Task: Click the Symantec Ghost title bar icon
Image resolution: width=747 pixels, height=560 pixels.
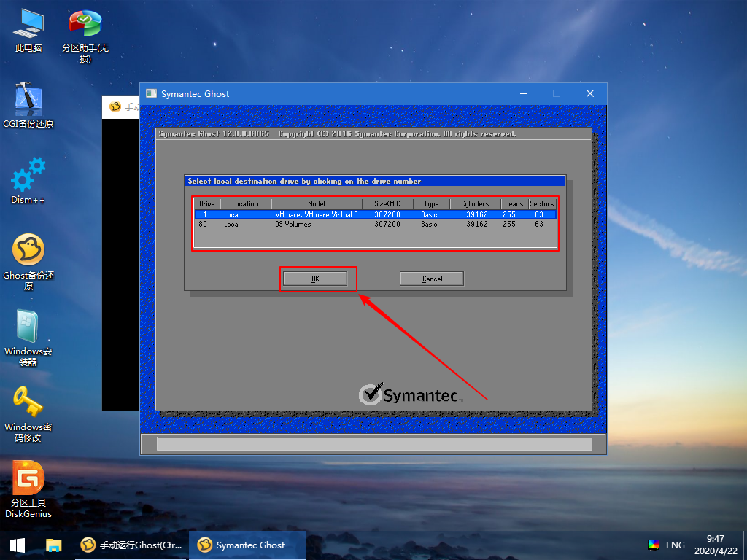Action: 152,93
